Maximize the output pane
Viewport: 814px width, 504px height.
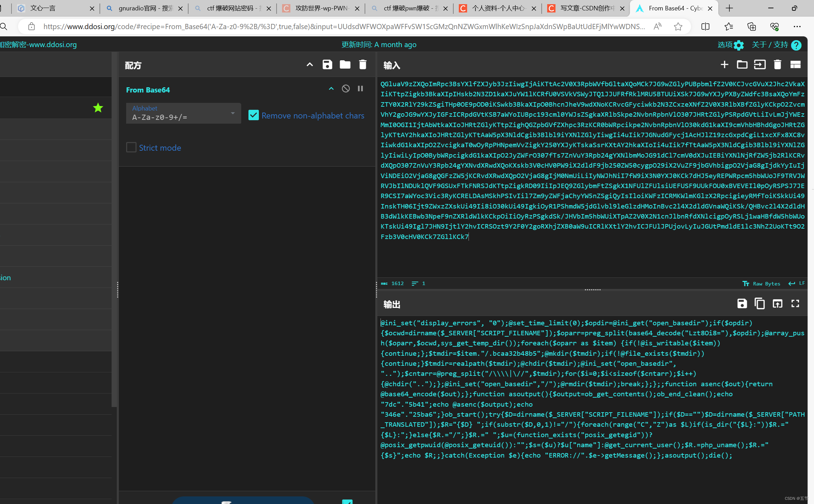point(795,304)
